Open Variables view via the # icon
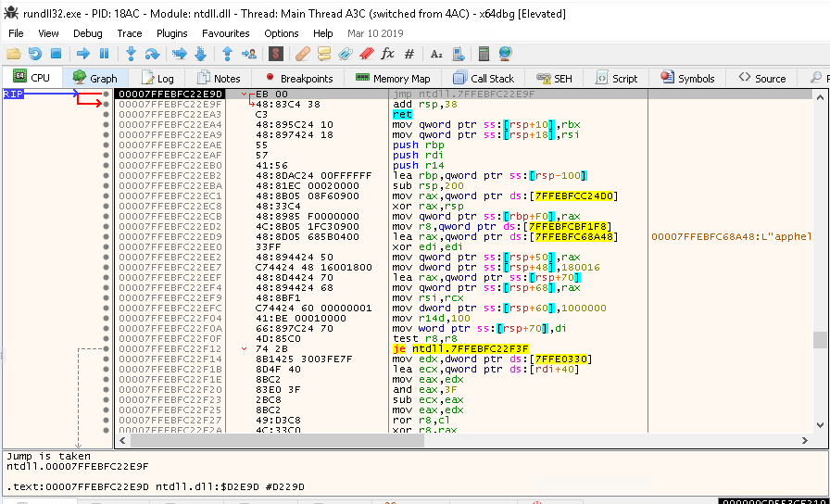Viewport: 830px width, 504px height. (x=409, y=54)
